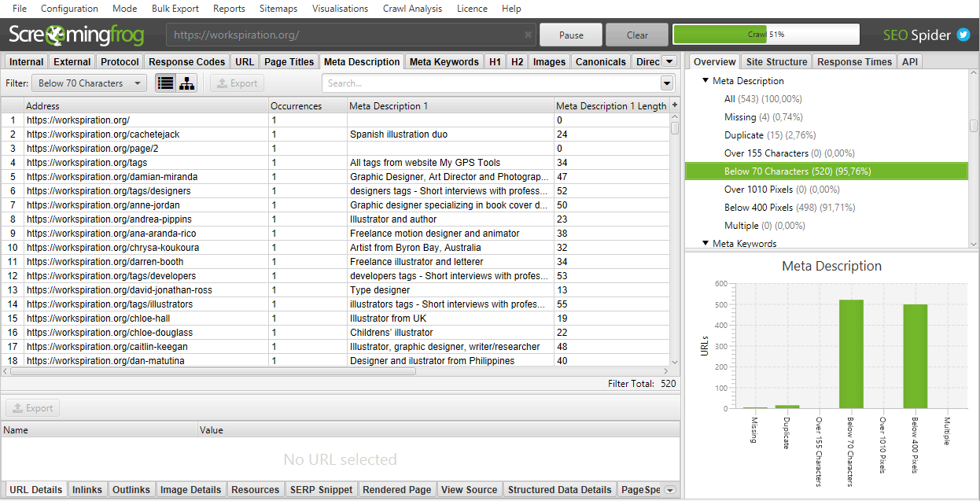Image resolution: width=980 pixels, height=501 pixels.
Task: Collapse the Meta Description tree node
Action: click(706, 81)
